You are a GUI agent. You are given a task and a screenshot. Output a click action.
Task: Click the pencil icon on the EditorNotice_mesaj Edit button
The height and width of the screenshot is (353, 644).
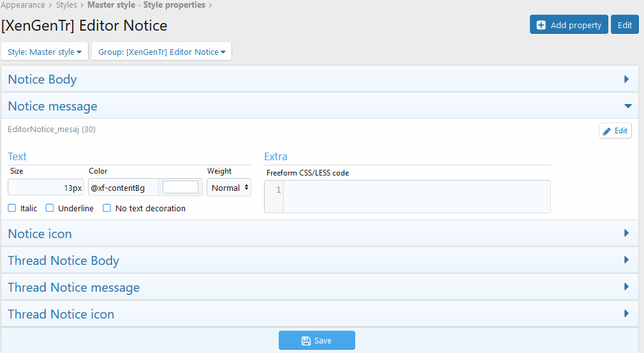click(607, 131)
